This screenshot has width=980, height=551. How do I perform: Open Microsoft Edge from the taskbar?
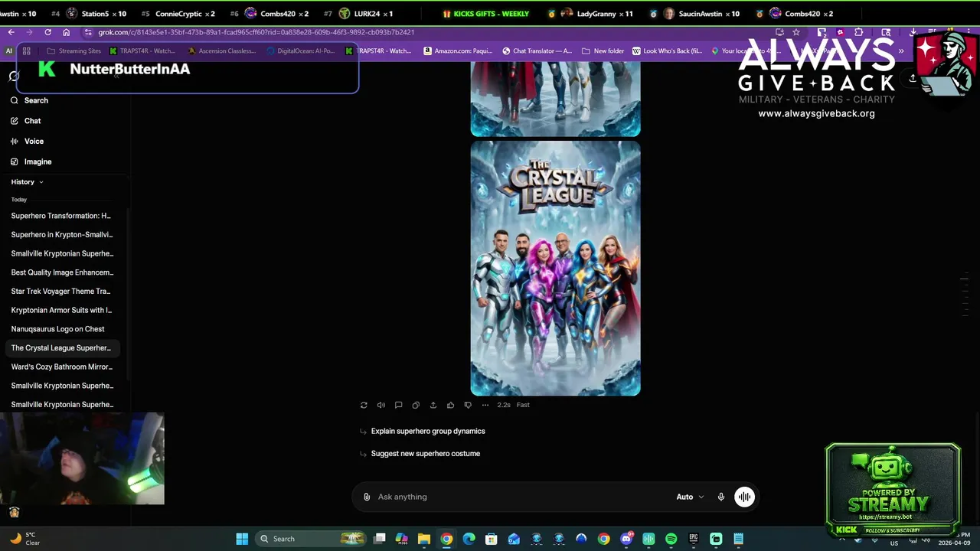(x=469, y=539)
